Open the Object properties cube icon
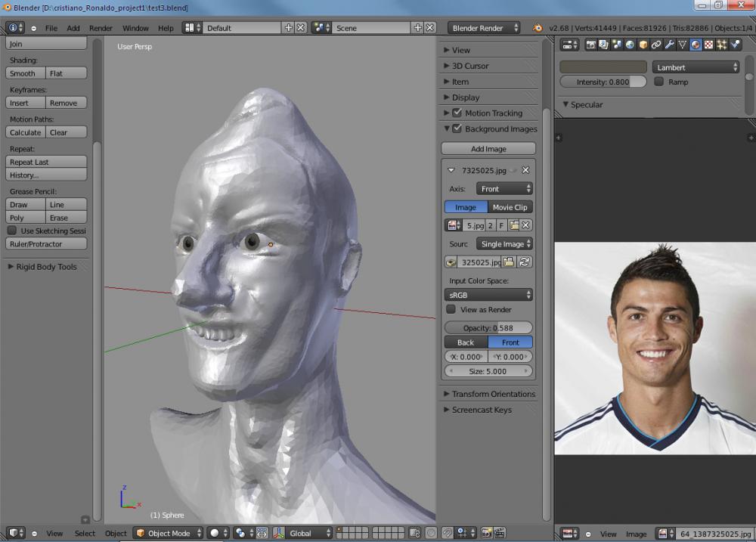Screen dimensions: 756x542 point(643,45)
